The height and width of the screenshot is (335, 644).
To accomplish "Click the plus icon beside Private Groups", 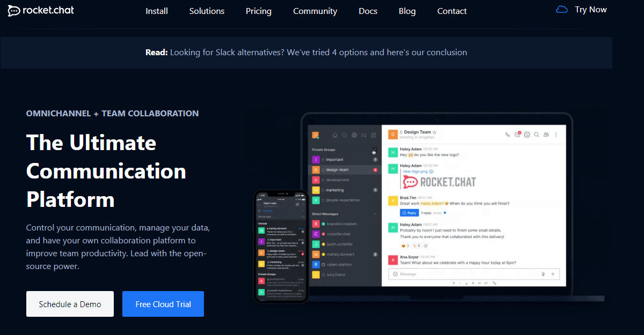I will point(375,150).
